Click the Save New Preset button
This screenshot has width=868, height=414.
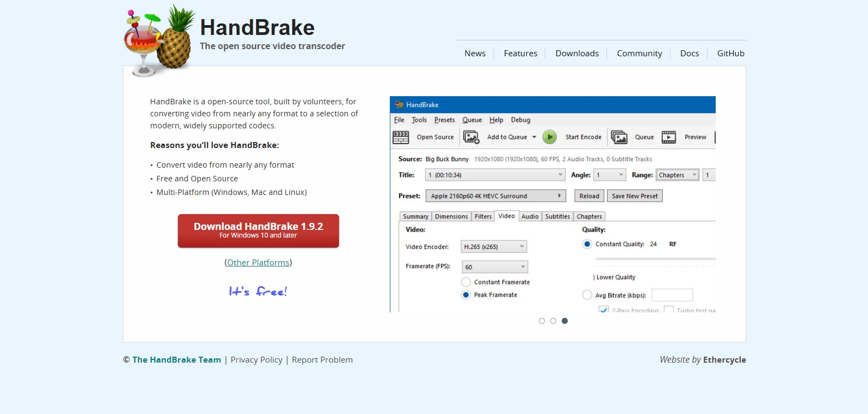point(635,196)
